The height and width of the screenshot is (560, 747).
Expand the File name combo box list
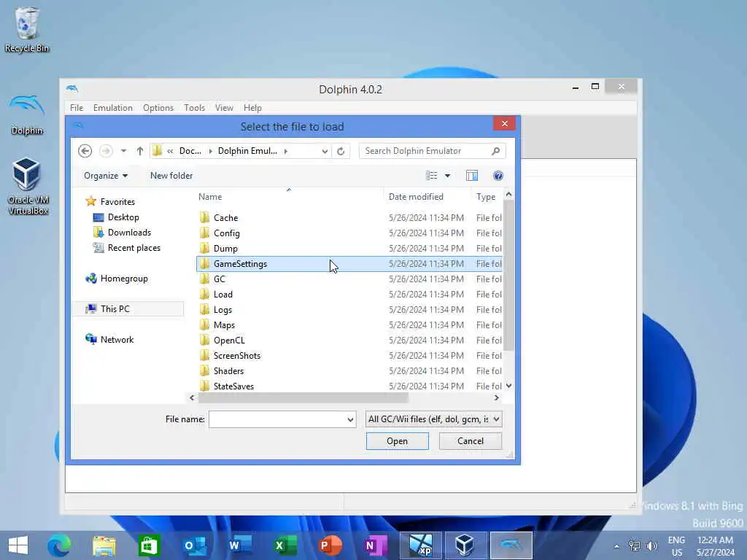pos(350,419)
